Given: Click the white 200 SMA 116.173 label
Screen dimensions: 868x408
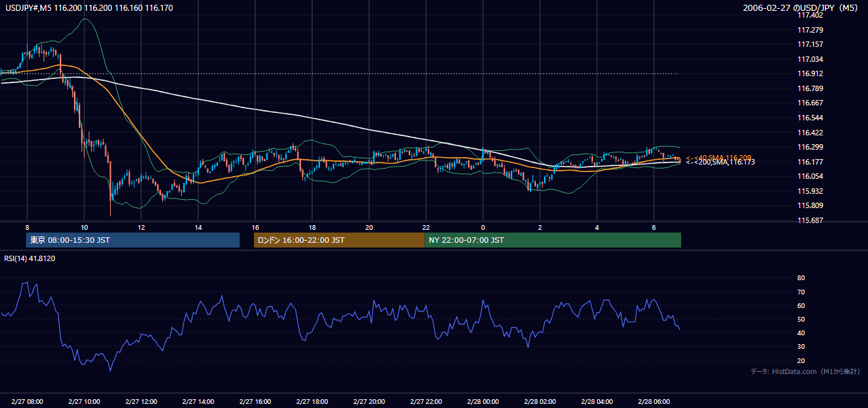Looking at the screenshot, I should tap(720, 162).
